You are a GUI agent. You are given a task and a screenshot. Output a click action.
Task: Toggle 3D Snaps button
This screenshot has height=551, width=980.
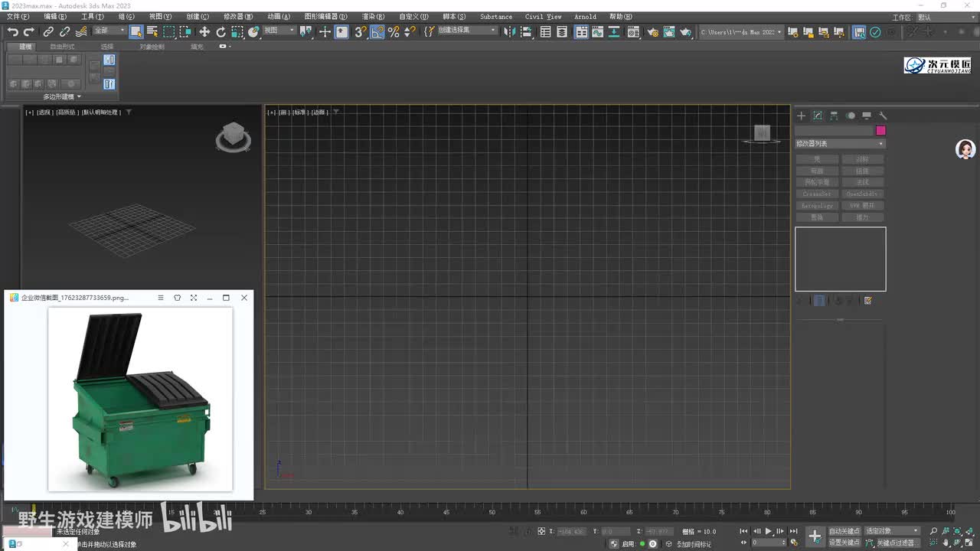coord(360,31)
